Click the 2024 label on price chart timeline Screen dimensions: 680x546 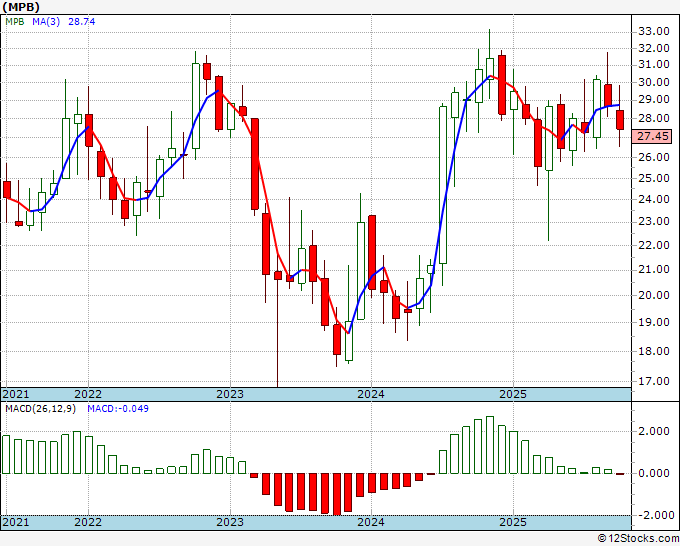pyautogui.click(x=371, y=394)
